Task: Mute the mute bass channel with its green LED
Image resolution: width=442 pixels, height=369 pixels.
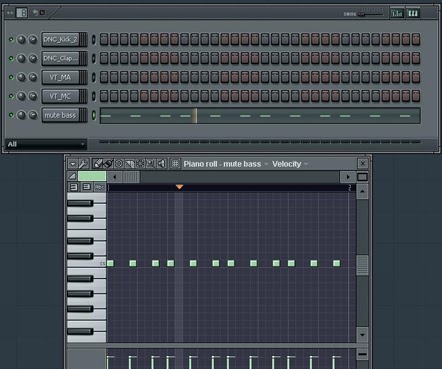Action: click(x=11, y=115)
